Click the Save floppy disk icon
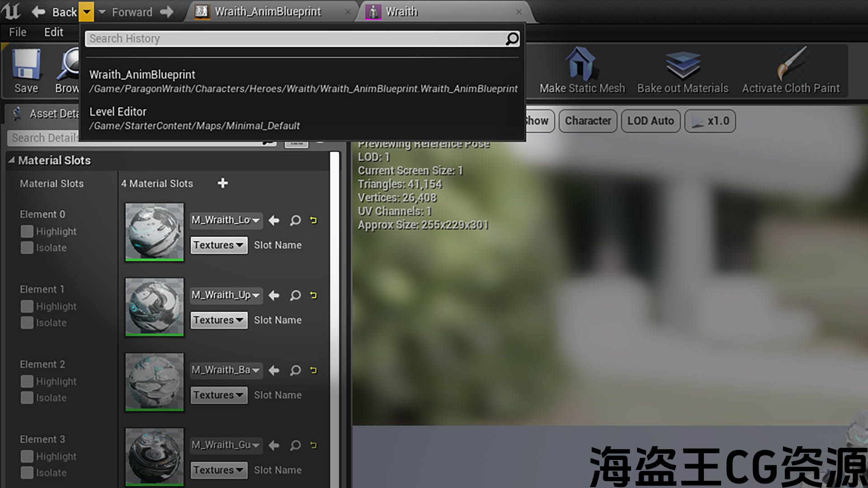This screenshot has width=868, height=488. coord(26,65)
